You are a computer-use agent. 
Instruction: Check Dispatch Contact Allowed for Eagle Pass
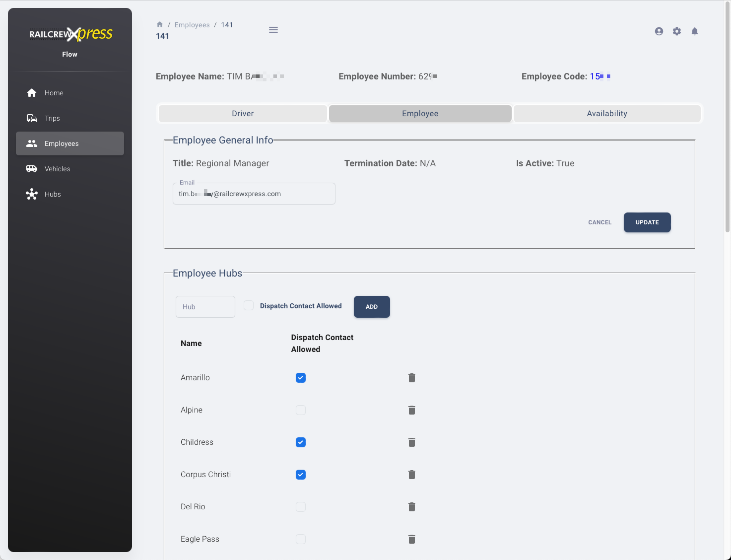click(300, 539)
